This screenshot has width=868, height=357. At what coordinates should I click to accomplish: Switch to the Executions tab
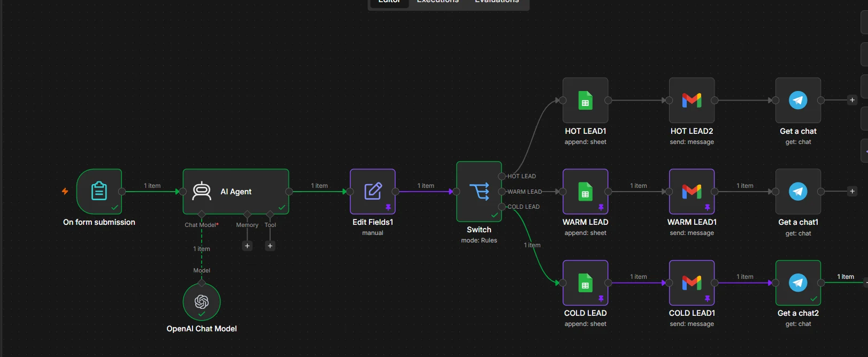pos(437,2)
